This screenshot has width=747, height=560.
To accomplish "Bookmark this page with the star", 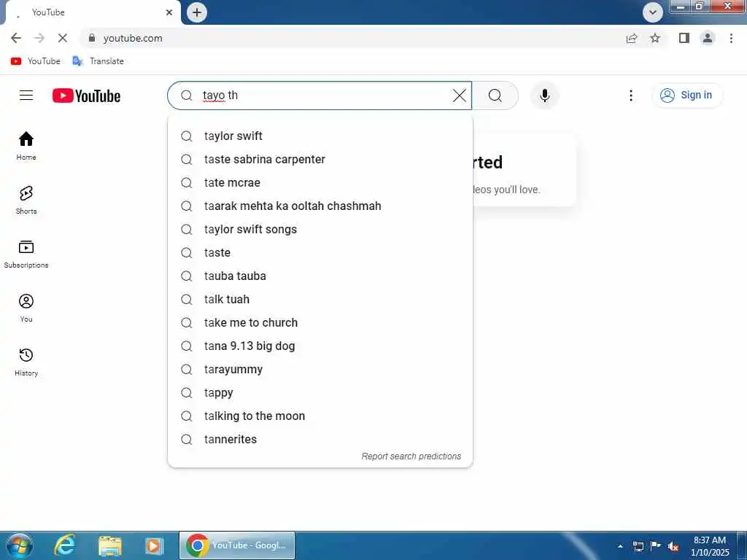I will [655, 38].
